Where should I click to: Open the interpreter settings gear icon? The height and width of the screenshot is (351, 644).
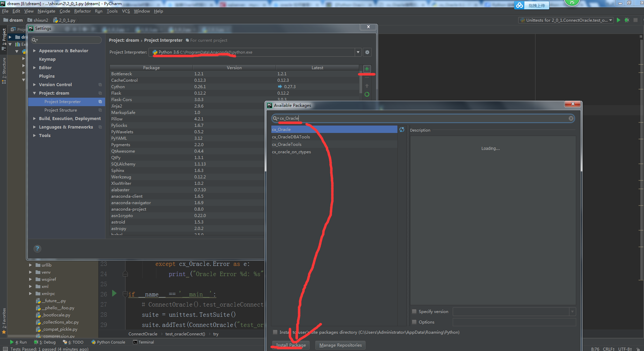tap(367, 52)
